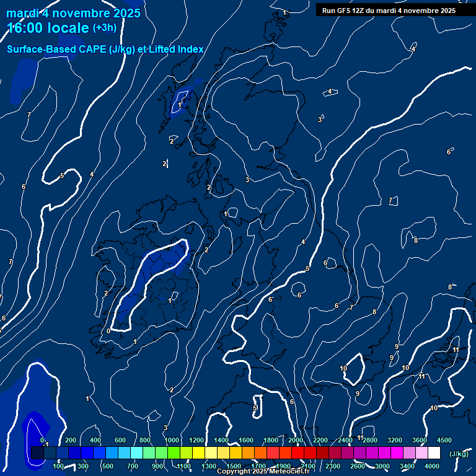This screenshot has height=476, width=476.
Task: Click the '800' label above the color scale
Action: tap(145, 440)
